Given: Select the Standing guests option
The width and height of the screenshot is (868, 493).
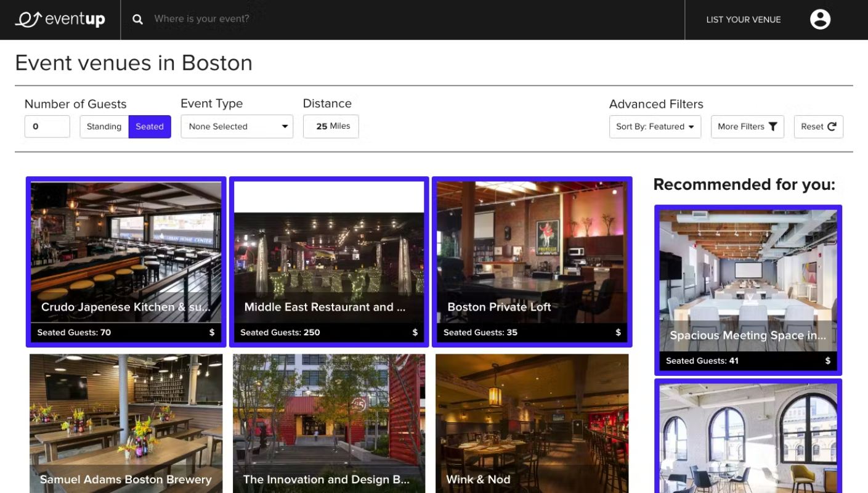Looking at the screenshot, I should coord(104,126).
